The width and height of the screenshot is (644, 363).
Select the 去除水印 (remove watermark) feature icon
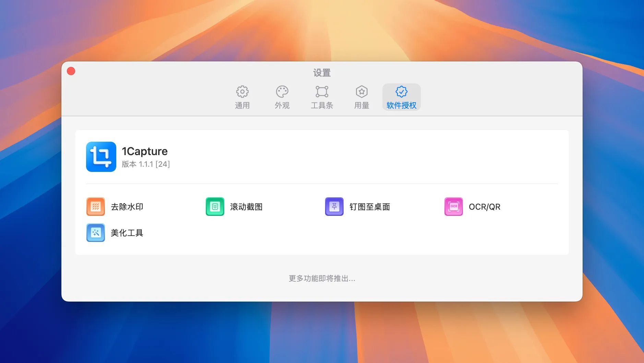pos(96,206)
